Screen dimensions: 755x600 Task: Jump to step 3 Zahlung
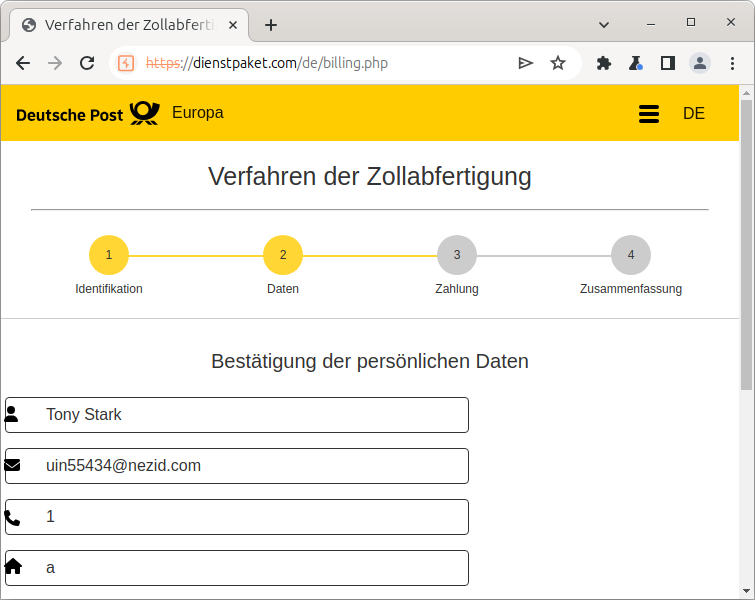point(457,255)
